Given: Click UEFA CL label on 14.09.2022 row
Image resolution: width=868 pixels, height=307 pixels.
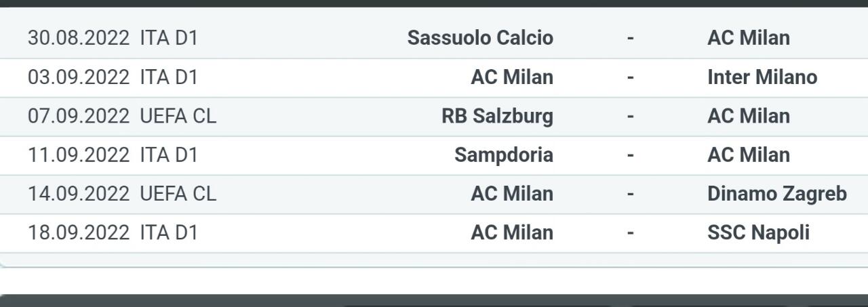Looking at the screenshot, I should 178,194.
